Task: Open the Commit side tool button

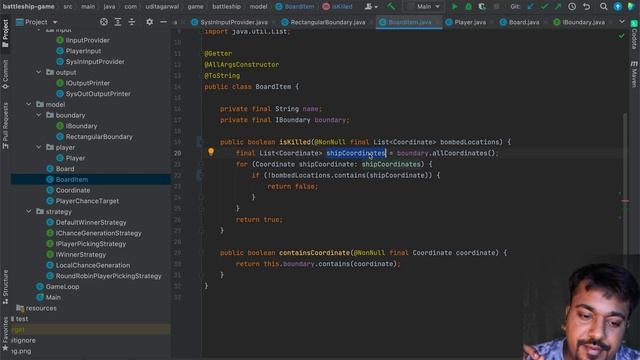Action: click(5, 74)
